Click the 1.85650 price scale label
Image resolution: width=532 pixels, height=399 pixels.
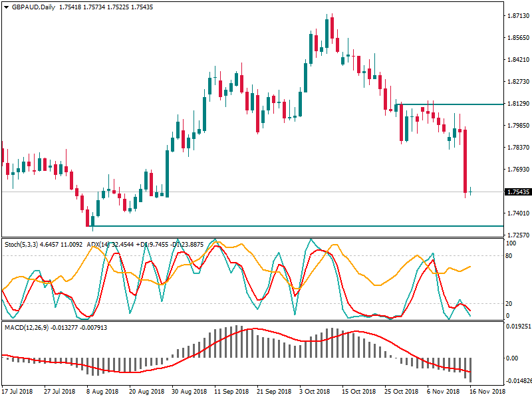point(518,38)
